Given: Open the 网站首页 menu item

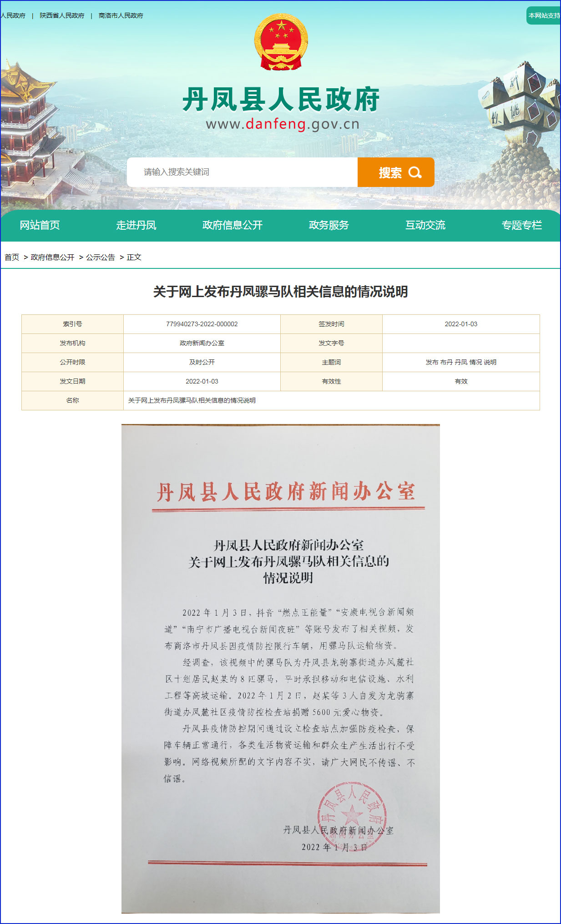Looking at the screenshot, I should pos(40,225).
